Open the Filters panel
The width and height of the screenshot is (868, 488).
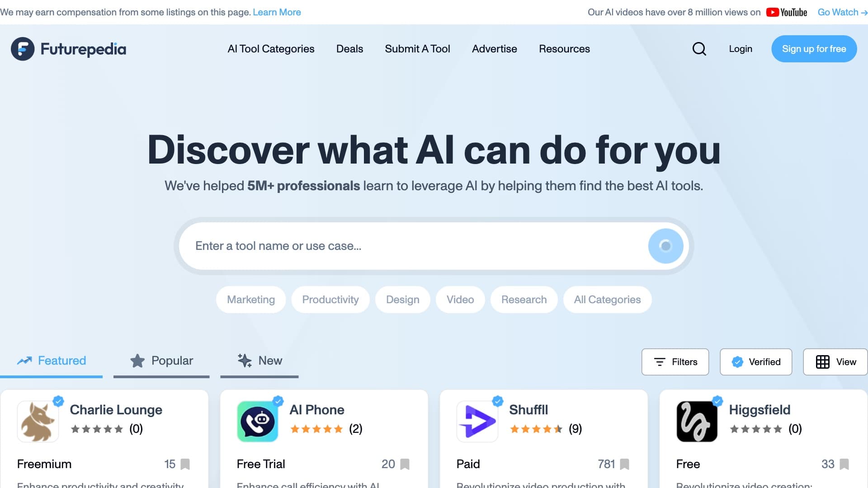pos(675,362)
